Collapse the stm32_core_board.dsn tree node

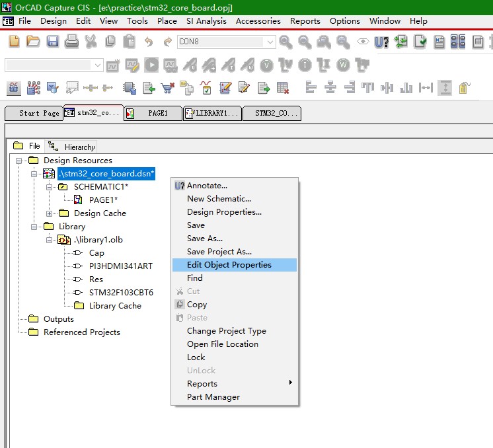34,174
